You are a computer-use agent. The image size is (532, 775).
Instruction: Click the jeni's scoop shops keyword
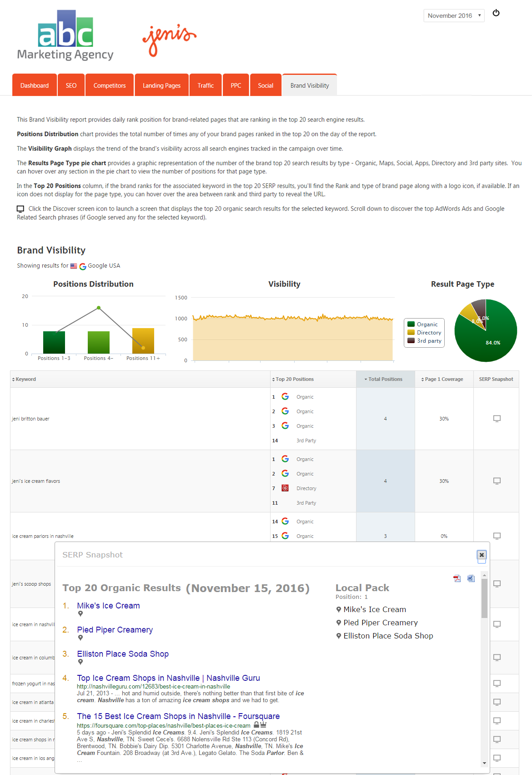[x=31, y=584]
